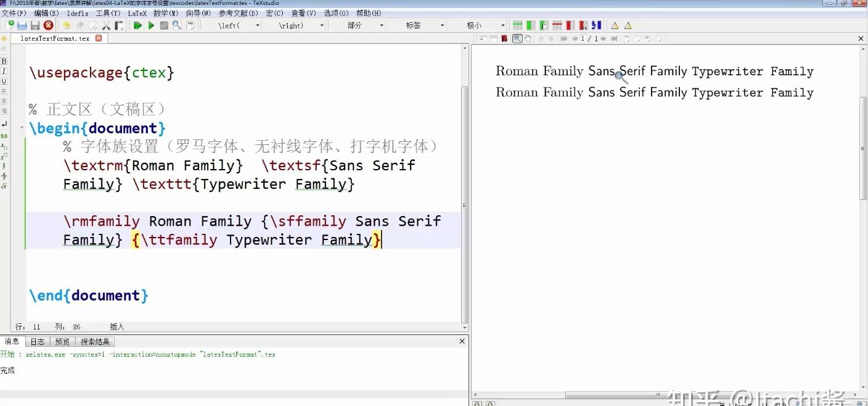
Task: Click the Open file icon in toolbar
Action: [22, 25]
